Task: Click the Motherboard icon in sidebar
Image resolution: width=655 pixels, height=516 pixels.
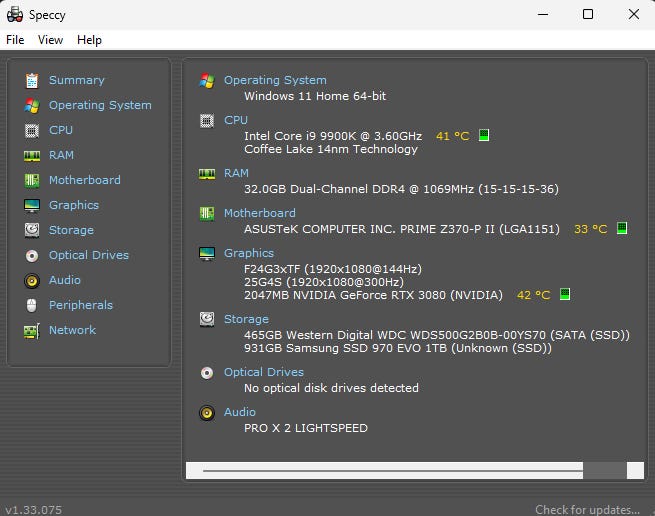Action: tap(32, 180)
